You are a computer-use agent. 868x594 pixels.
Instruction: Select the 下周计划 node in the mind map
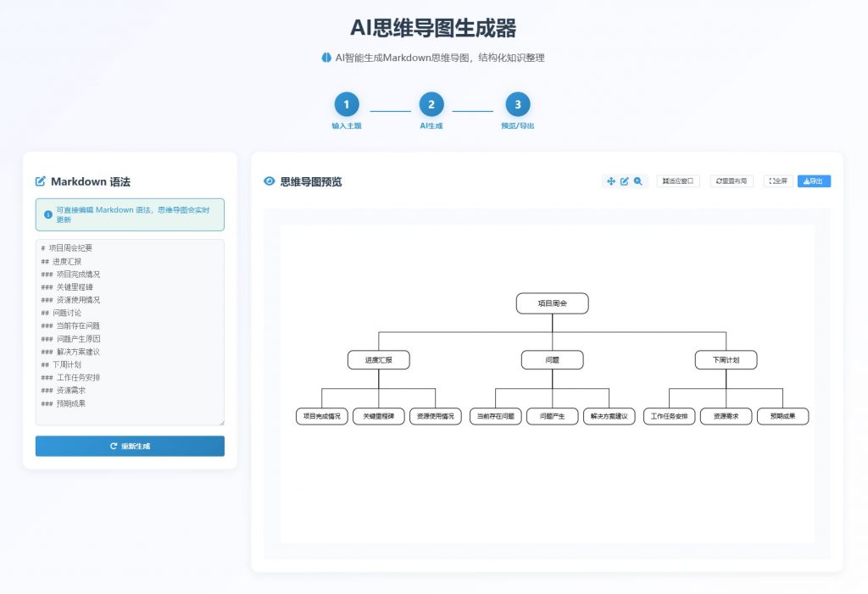(726, 360)
